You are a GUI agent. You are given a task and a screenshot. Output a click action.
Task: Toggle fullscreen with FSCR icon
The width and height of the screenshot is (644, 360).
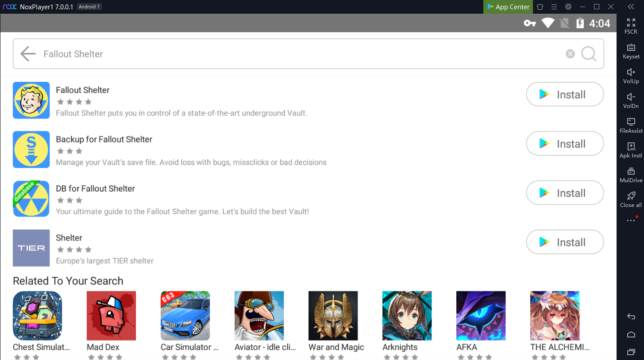click(631, 26)
